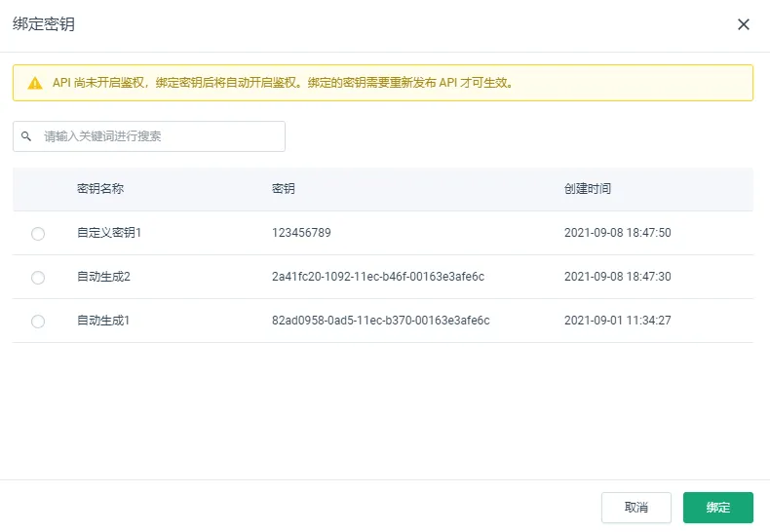The image size is (770, 532).
Task: Focus the keyword search input field
Action: (149, 136)
